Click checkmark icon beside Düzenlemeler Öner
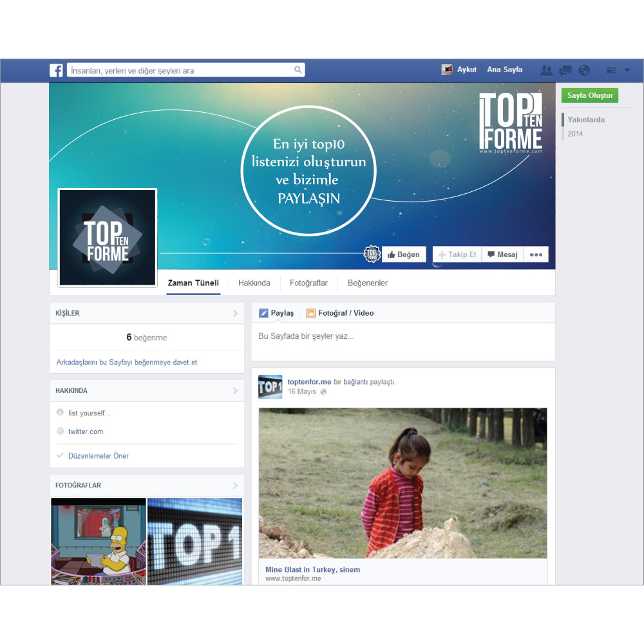Image resolution: width=644 pixels, height=644 pixels. (60, 455)
